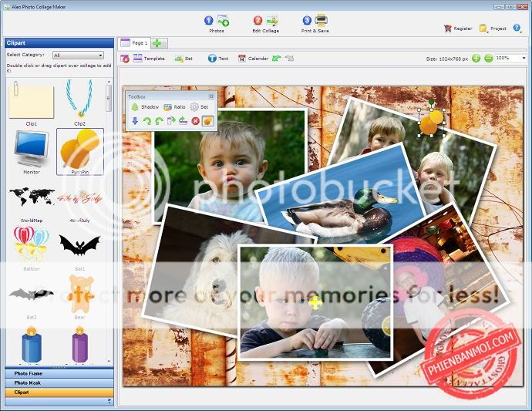532x411 pixels.
Task: Select the baby photo in collage
Action: click(230, 165)
